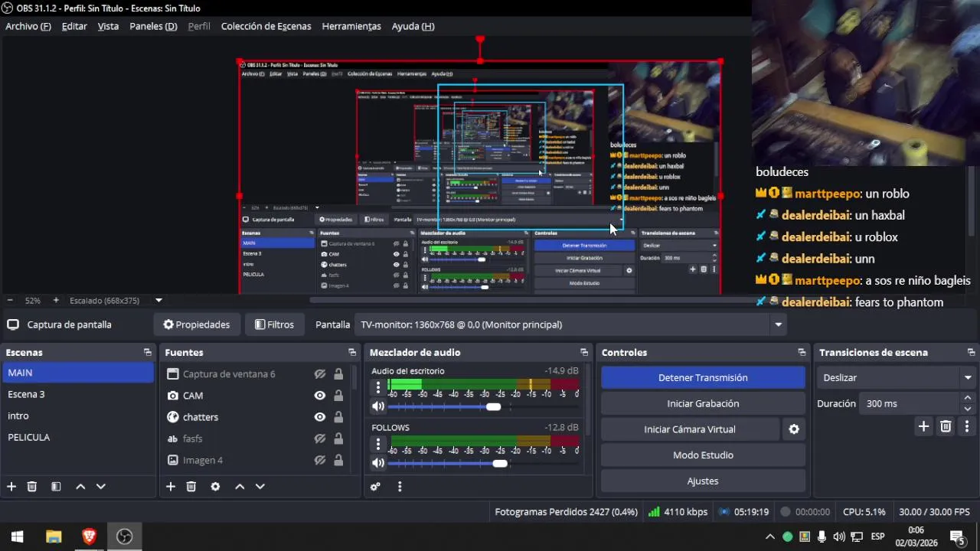The width and height of the screenshot is (980, 551).
Task: Show the fasfs source
Action: (x=320, y=439)
